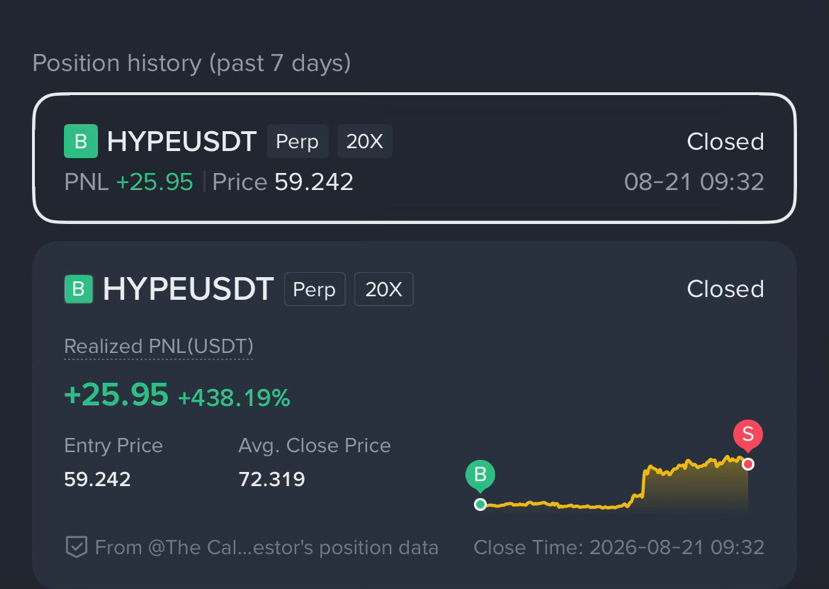Click the HYPEUSDT title in detail card
Image resolution: width=829 pixels, height=589 pixels.
click(188, 289)
